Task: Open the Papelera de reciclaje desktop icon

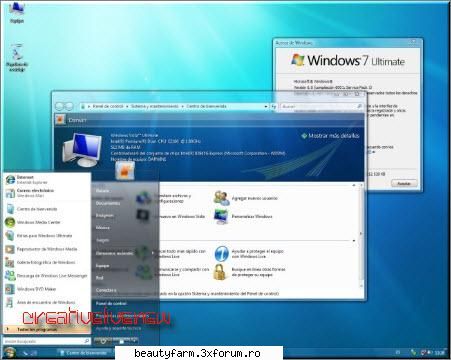Action: (x=17, y=57)
